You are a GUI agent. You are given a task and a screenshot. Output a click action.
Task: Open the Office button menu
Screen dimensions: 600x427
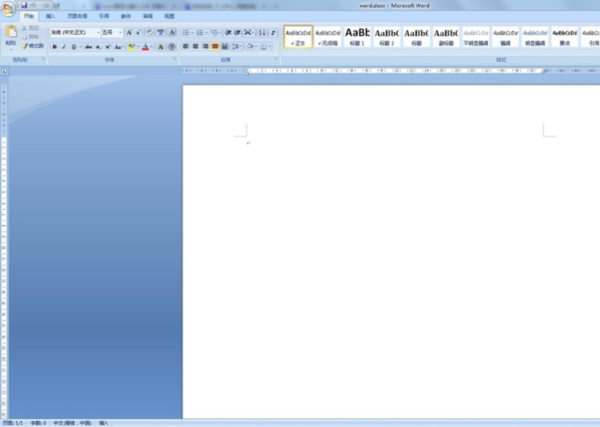tap(8, 8)
